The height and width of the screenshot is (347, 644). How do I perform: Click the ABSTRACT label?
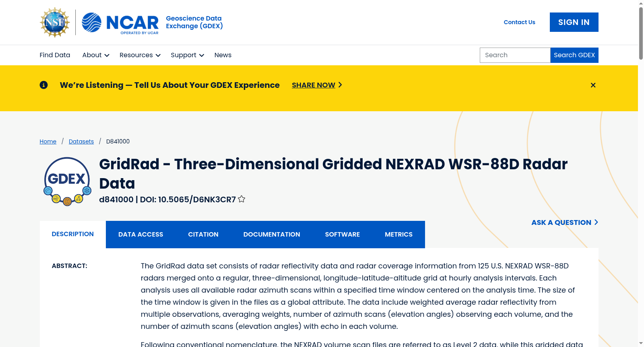pos(70,266)
